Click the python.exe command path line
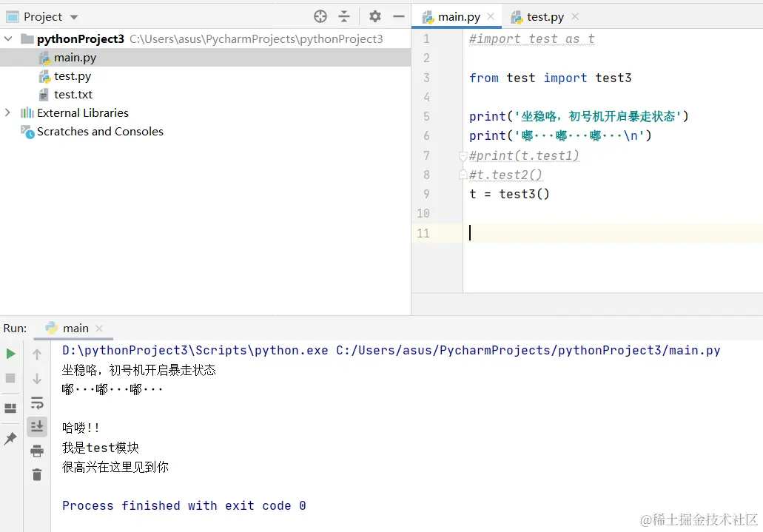Screen dimensions: 763x532 click(x=391, y=351)
